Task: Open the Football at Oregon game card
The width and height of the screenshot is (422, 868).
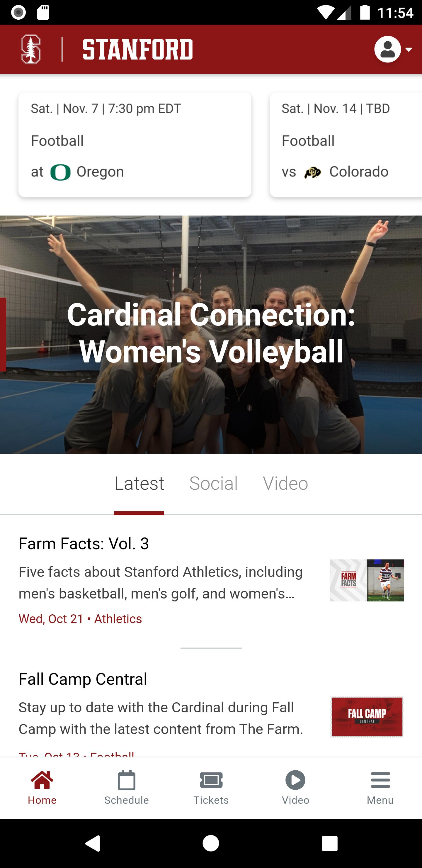Action: [135, 145]
